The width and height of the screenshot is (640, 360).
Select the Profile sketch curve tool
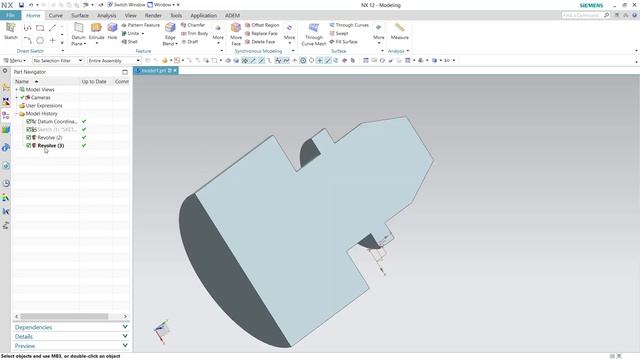(27, 28)
